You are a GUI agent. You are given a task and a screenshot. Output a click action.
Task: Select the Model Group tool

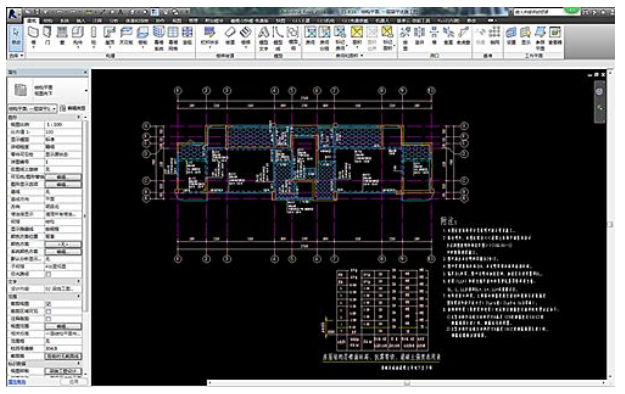(x=293, y=38)
